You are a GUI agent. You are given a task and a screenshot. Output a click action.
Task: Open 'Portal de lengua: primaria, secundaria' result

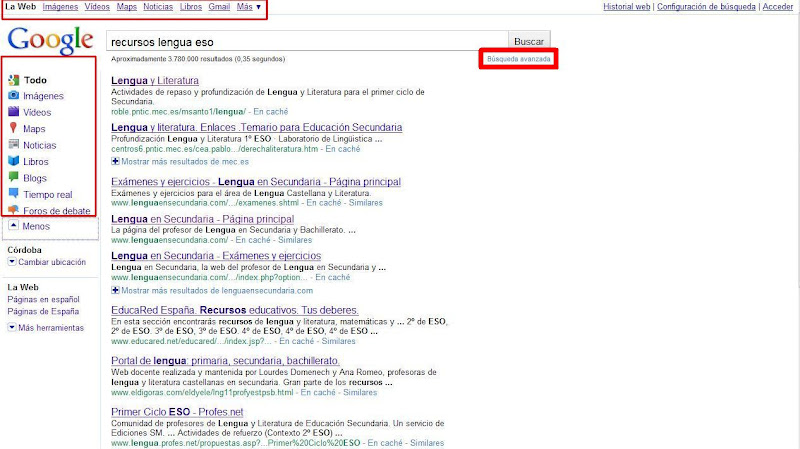[x=226, y=361]
